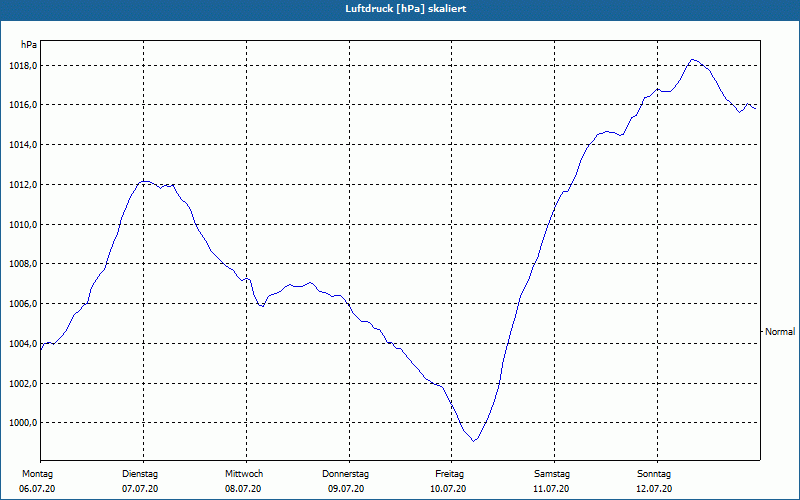Click the 1000,0 axis value
The width and height of the screenshot is (800, 500).
point(22,423)
